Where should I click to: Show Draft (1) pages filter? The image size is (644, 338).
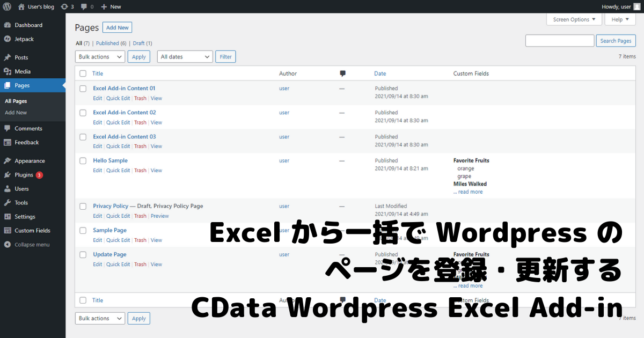(143, 43)
